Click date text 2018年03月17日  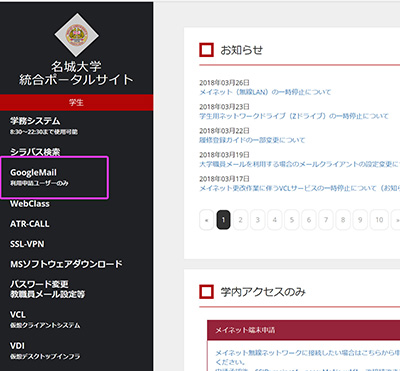click(224, 179)
